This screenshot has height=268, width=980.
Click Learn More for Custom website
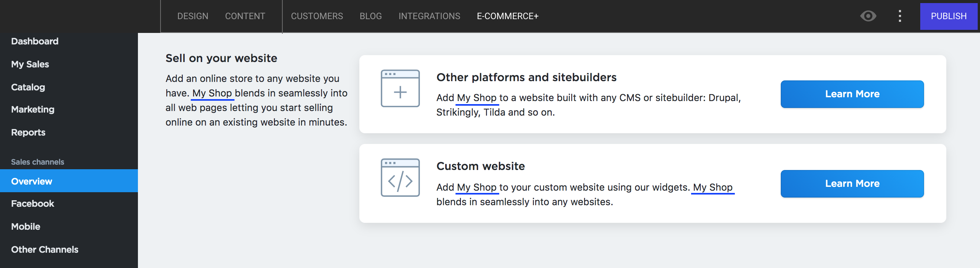point(852,184)
